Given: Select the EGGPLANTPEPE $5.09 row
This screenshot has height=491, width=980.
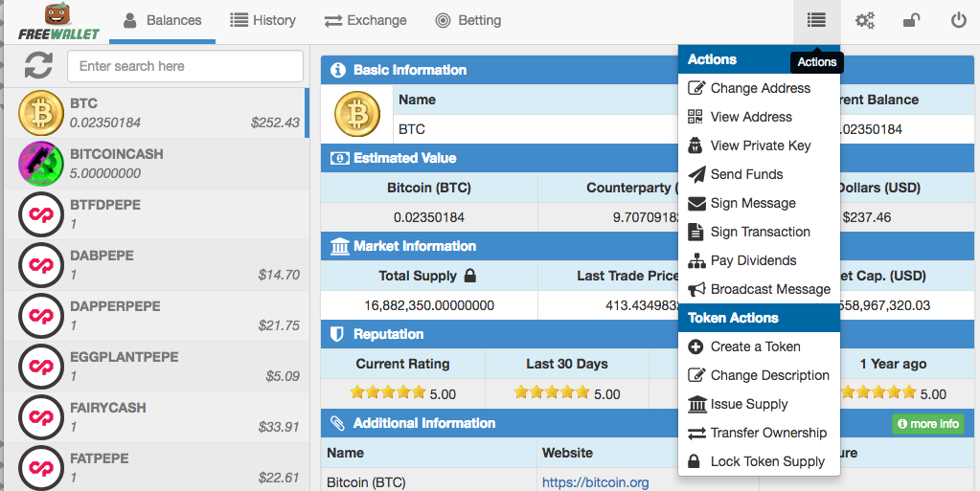Looking at the screenshot, I should tap(157, 366).
